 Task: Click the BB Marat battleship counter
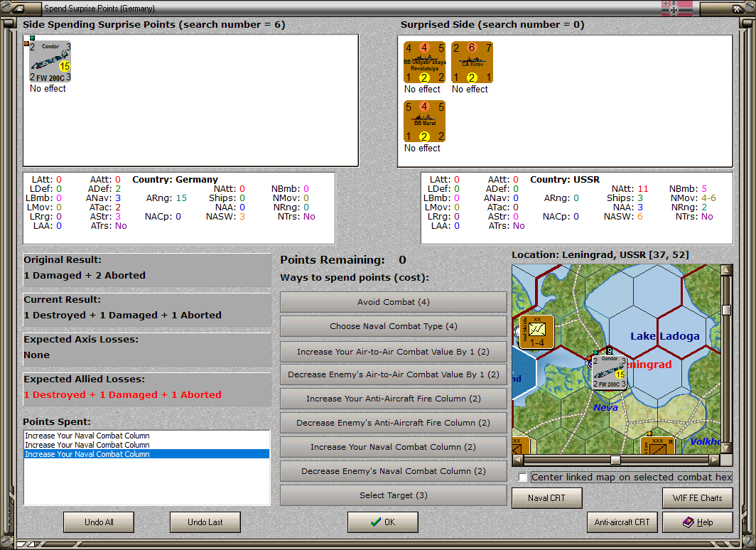(x=424, y=122)
